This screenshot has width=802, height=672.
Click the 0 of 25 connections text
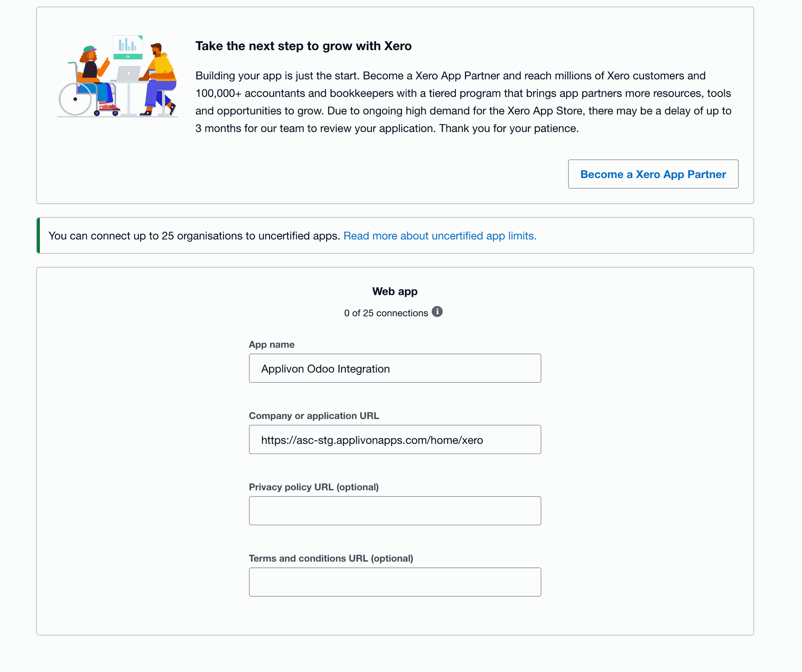(386, 313)
